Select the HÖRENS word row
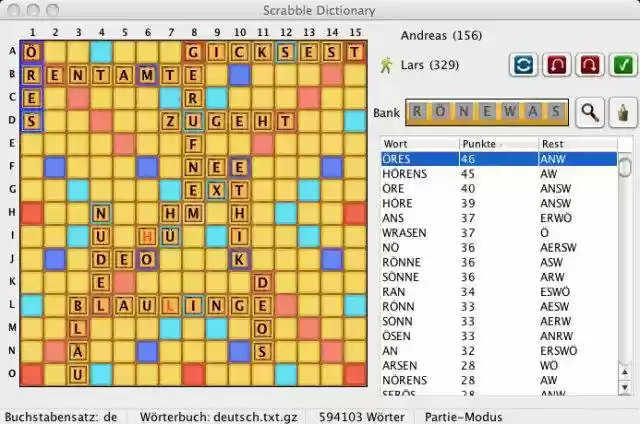 point(499,174)
